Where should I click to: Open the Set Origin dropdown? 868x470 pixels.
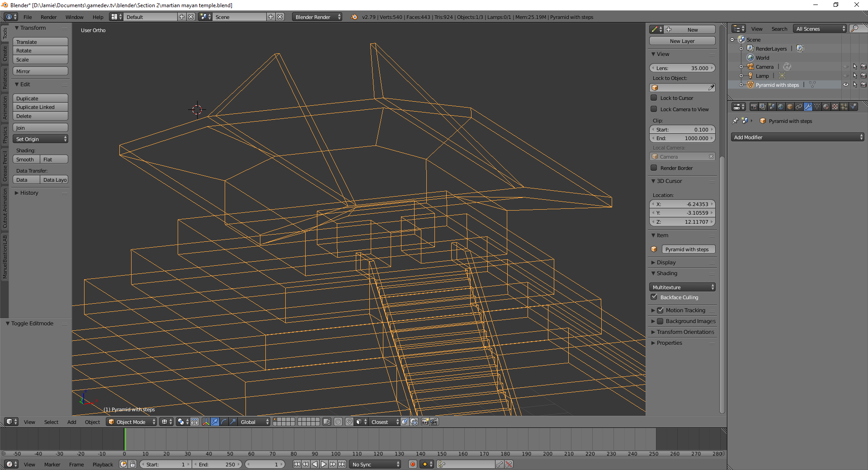click(40, 139)
